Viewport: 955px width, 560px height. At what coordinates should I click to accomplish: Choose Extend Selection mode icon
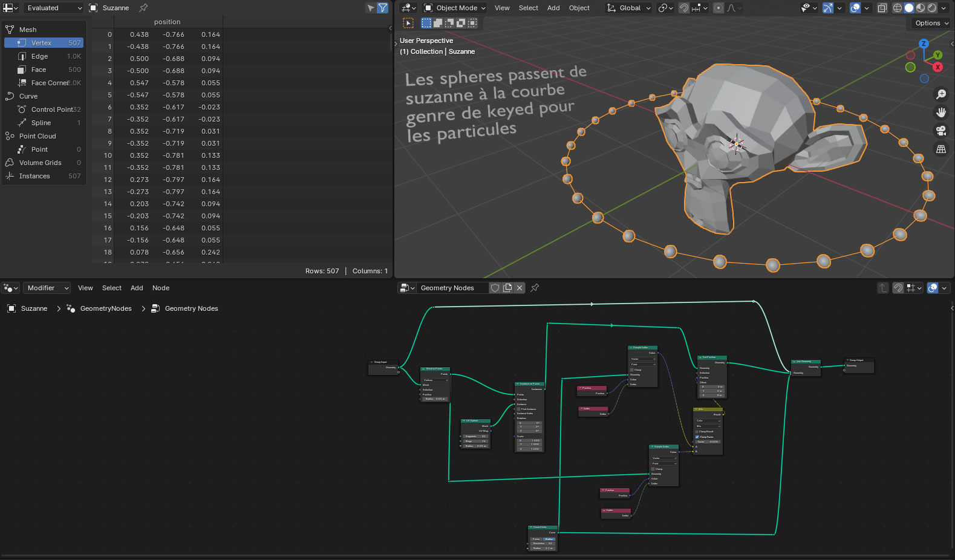[438, 23]
